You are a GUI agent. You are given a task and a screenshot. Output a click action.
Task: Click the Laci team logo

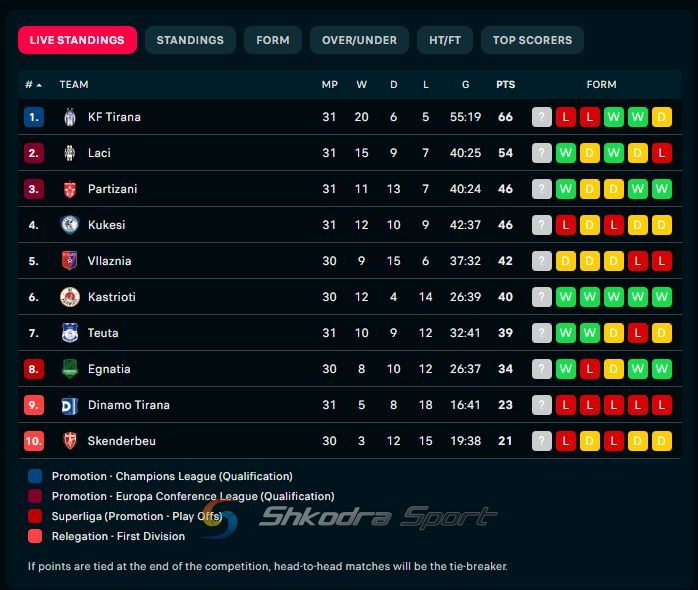(70, 153)
